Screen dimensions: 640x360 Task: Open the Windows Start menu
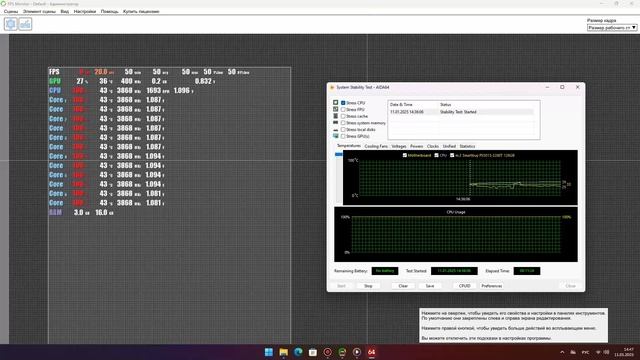point(269,352)
